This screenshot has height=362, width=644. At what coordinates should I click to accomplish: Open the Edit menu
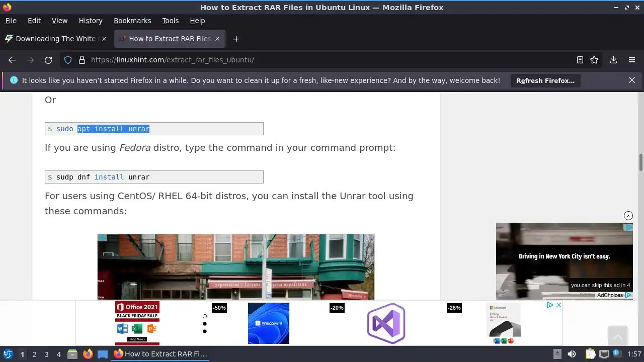point(34,21)
